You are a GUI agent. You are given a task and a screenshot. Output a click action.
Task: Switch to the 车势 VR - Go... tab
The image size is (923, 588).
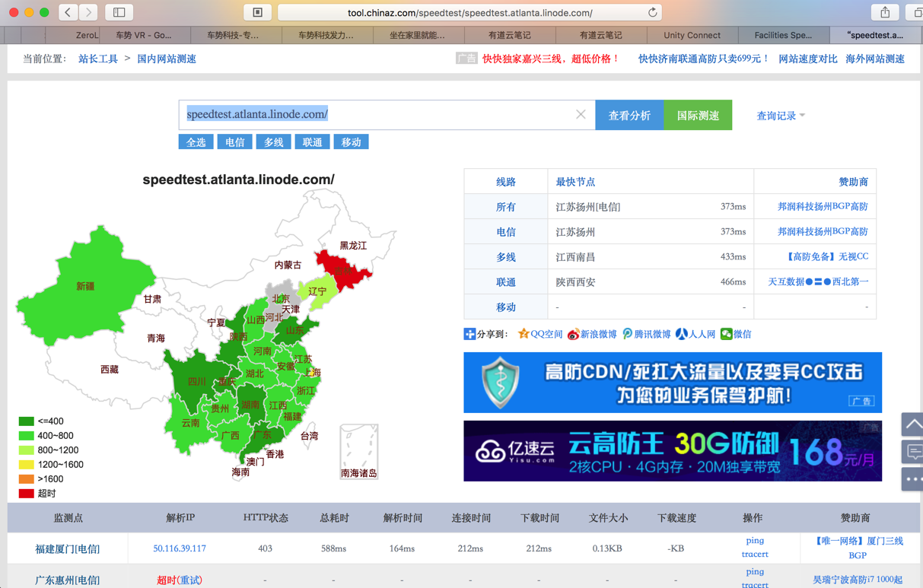pos(144,35)
